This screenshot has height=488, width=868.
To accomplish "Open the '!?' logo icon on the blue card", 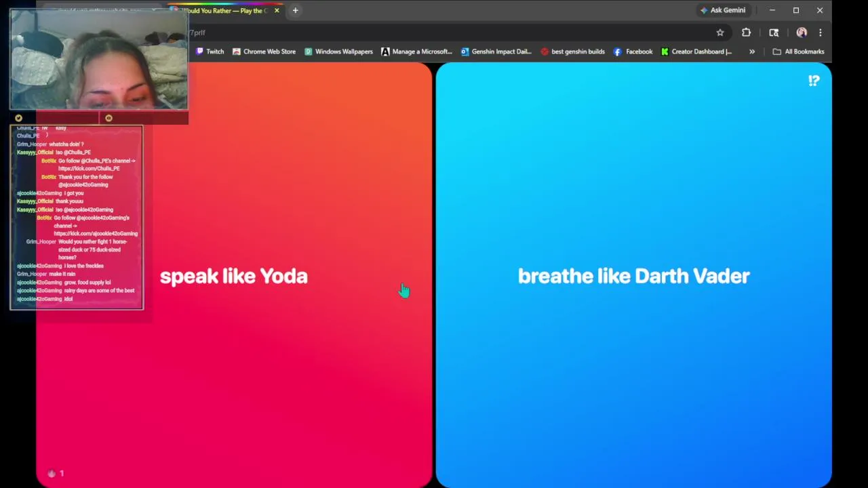I will (814, 81).
